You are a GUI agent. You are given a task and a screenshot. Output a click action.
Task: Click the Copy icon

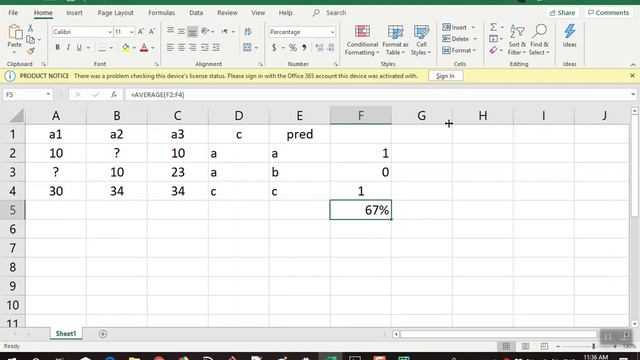point(31,40)
